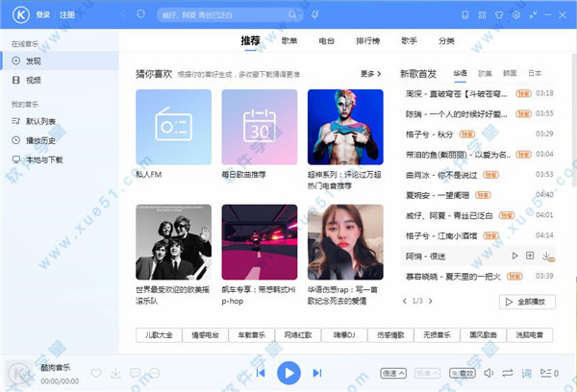Open the 私人FM card
Image resolution: width=577 pixels, height=392 pixels.
coord(174,127)
